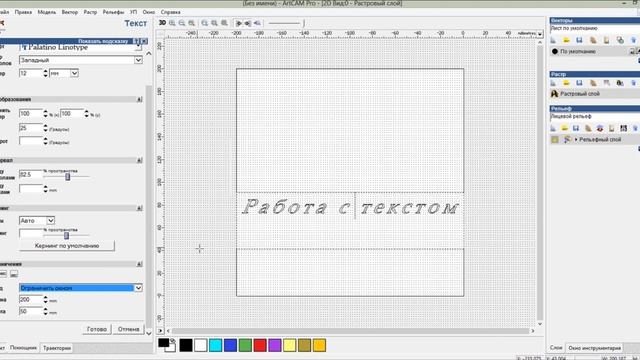
Task: Click first arrow icon in view toolbar
Action: tap(239, 23)
